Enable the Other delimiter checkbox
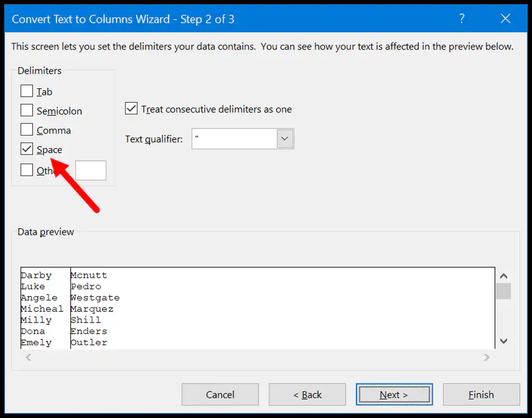Screen dimensions: 532x418 (x=26, y=170)
